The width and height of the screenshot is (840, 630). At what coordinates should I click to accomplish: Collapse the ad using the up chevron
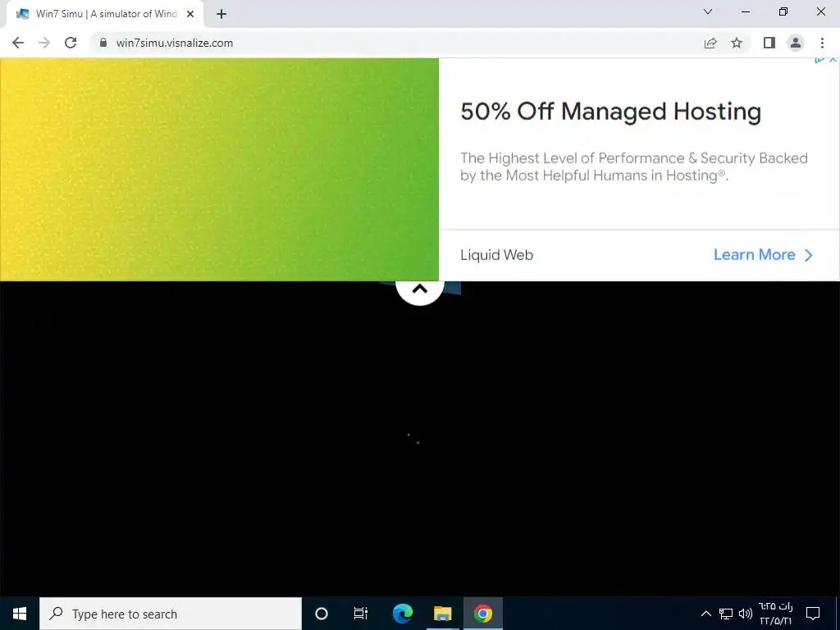[x=420, y=290]
